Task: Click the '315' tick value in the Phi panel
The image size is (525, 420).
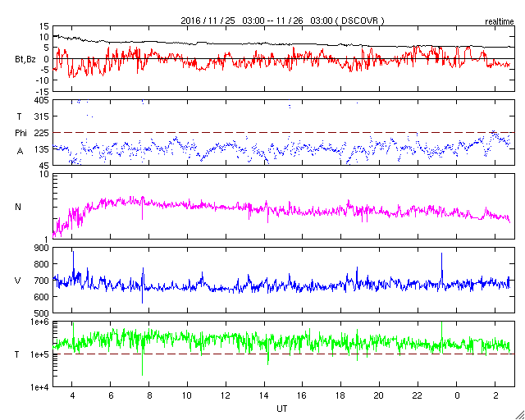Action: (43, 116)
